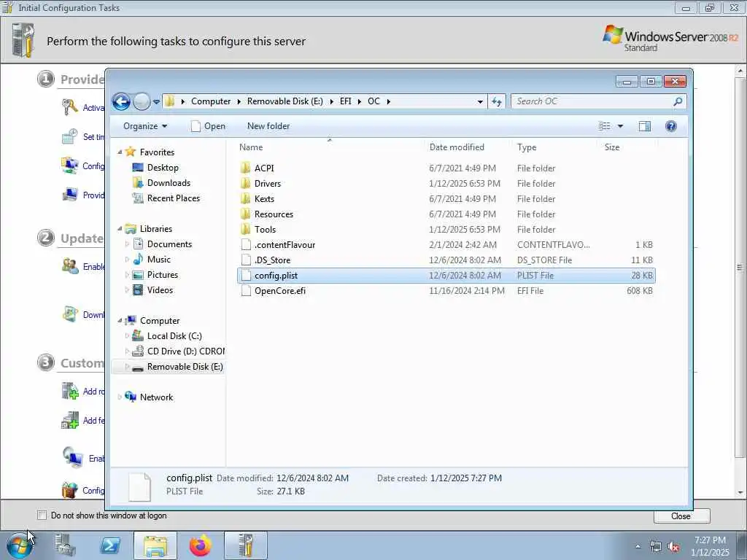The image size is (747, 560).
Task: Collapse the Favorites group
Action: point(120,152)
